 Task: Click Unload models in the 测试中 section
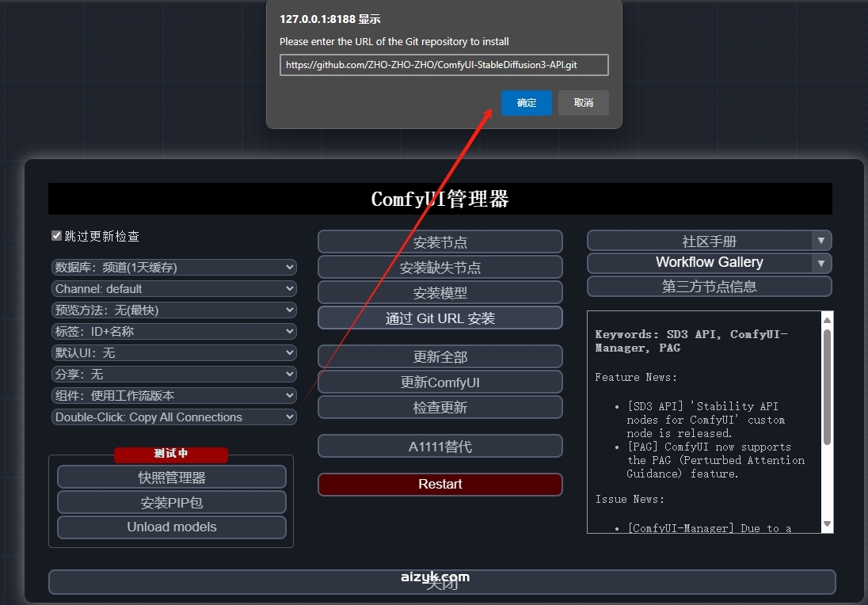coord(171,527)
